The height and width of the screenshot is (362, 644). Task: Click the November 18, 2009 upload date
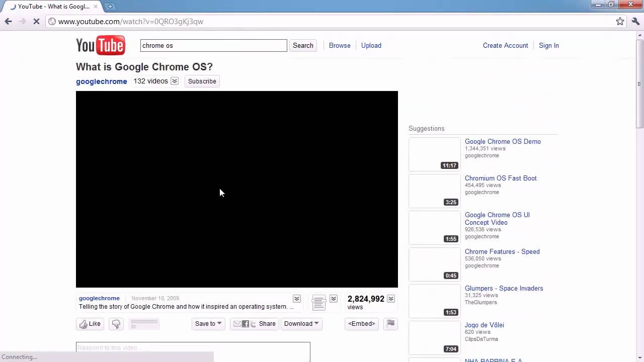point(155,298)
